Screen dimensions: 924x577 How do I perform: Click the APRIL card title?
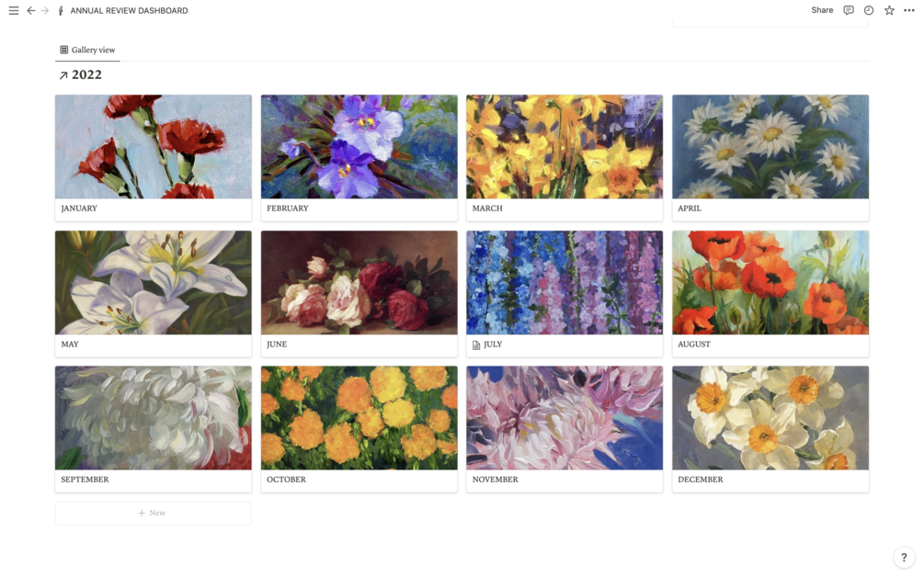690,209
